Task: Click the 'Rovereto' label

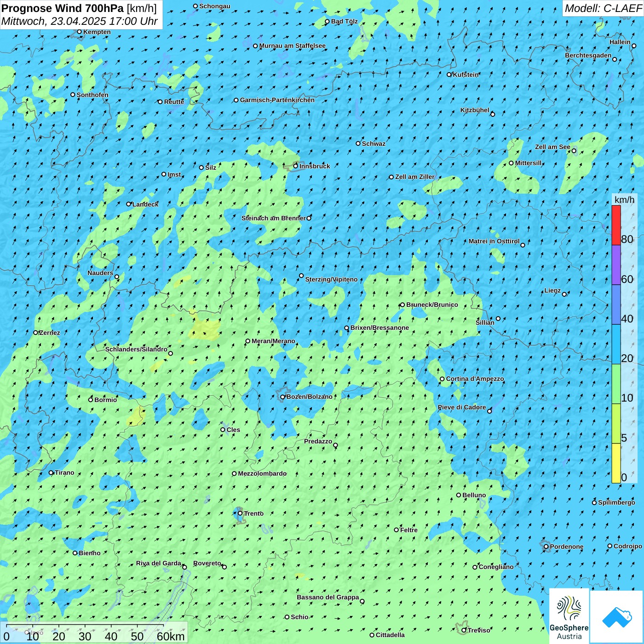Action: 207,563
